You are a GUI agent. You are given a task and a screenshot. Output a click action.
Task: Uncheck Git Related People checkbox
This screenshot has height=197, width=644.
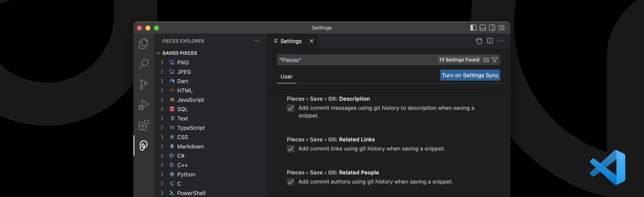tap(290, 182)
